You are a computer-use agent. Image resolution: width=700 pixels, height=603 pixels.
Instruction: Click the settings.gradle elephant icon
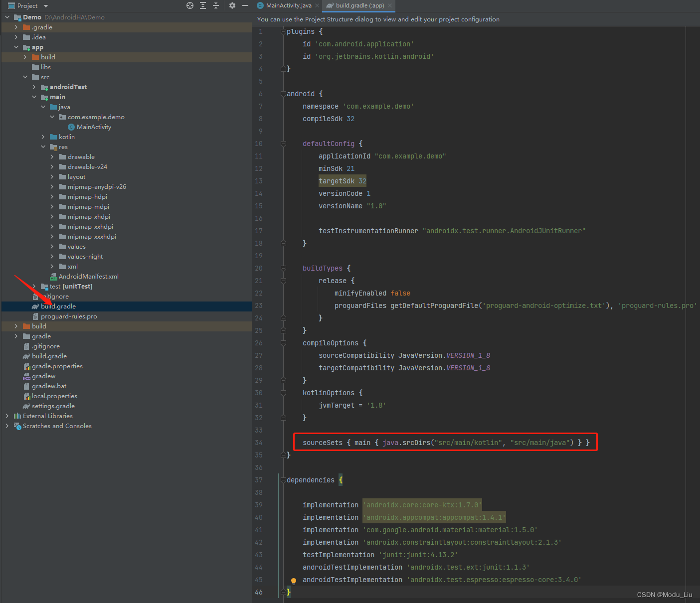point(26,406)
